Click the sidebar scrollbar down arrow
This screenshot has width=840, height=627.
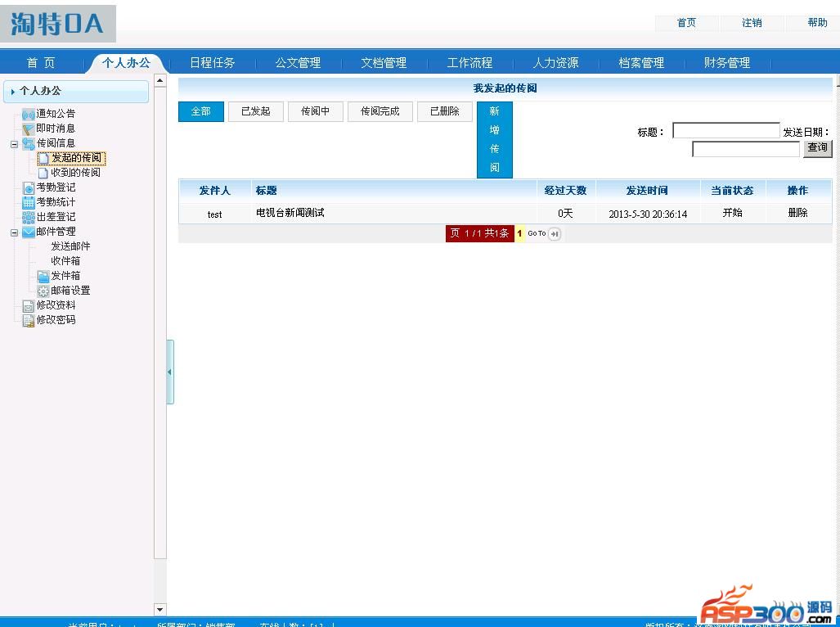point(160,610)
